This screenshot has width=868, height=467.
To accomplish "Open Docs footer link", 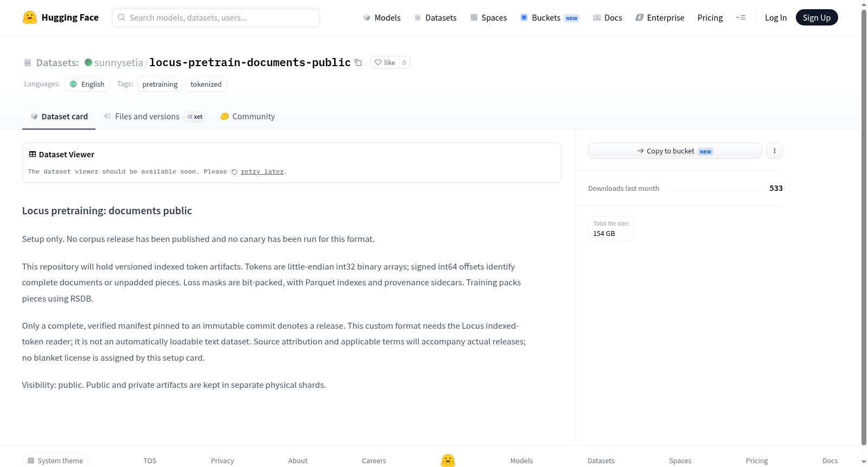I will point(830,460).
